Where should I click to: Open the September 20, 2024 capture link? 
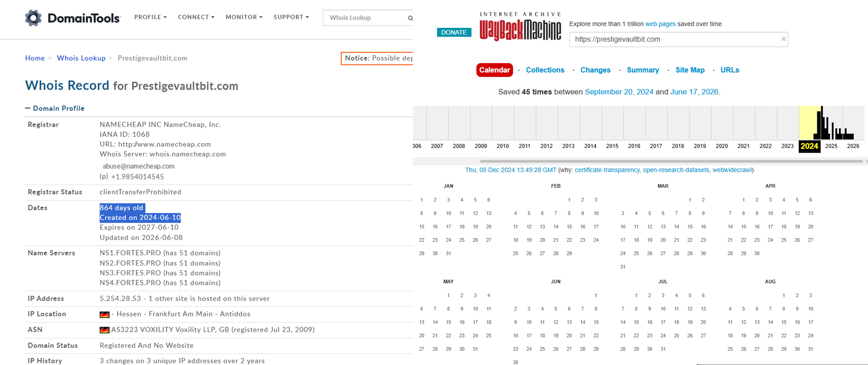(619, 92)
